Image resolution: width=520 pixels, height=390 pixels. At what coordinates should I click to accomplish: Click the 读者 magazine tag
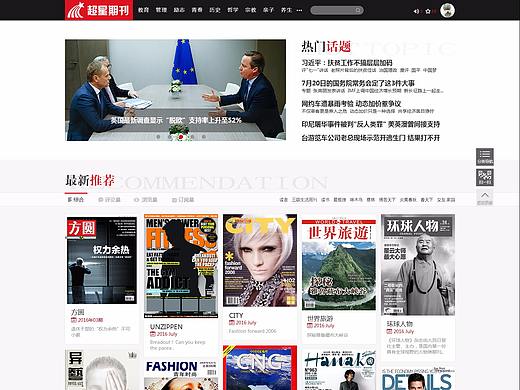[284, 200]
